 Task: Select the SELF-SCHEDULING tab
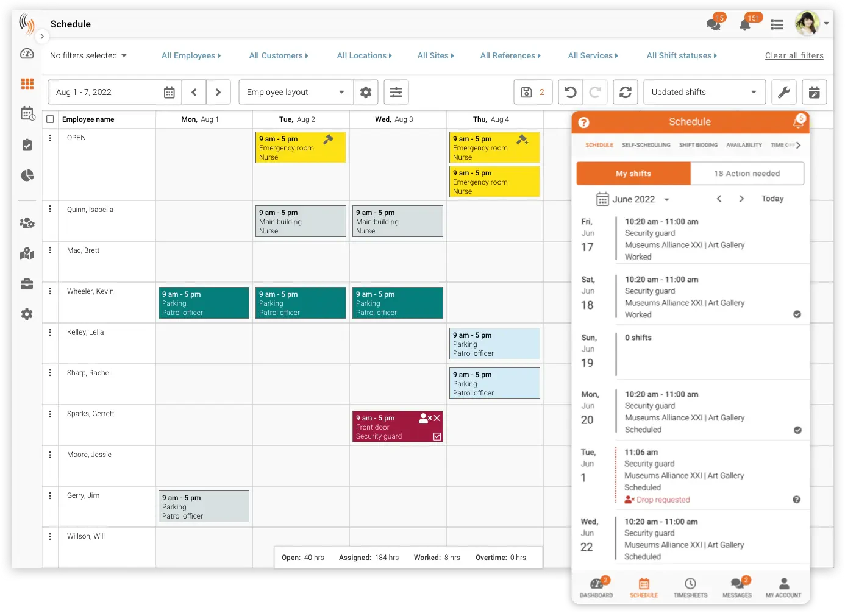[646, 145]
